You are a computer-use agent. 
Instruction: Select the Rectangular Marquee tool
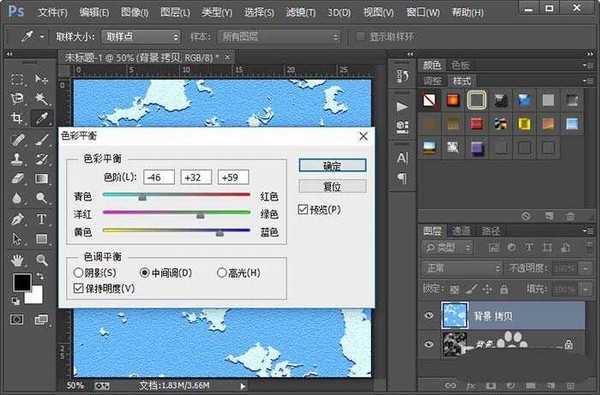(x=17, y=79)
